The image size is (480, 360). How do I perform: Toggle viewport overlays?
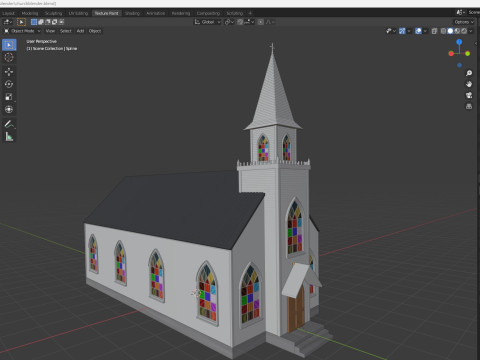coord(418,31)
